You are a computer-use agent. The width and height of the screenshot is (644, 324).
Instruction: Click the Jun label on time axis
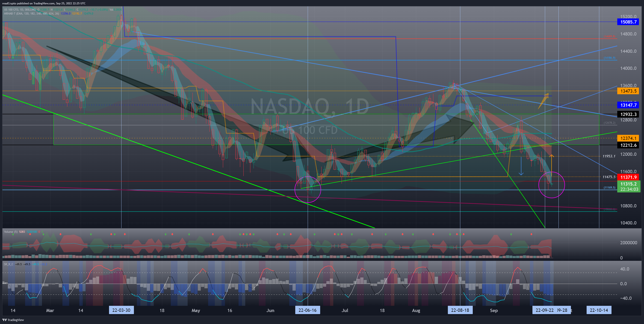point(270,310)
